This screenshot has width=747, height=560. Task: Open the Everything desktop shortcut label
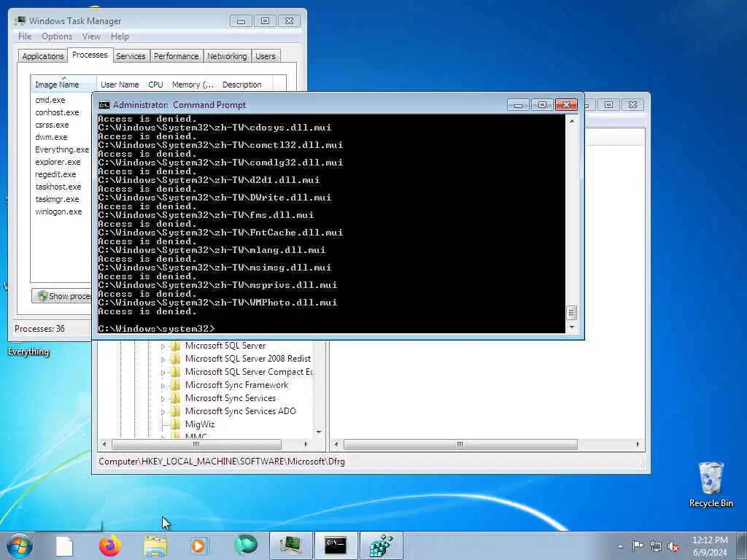click(x=28, y=352)
